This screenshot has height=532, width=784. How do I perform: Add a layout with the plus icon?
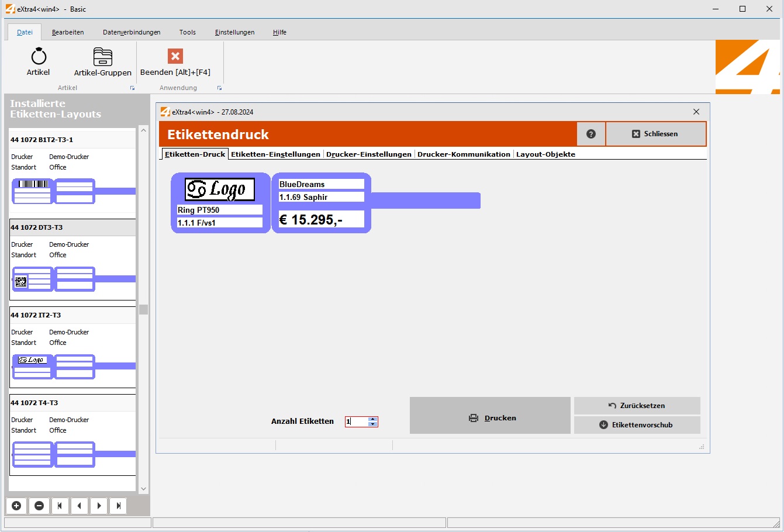click(x=16, y=506)
